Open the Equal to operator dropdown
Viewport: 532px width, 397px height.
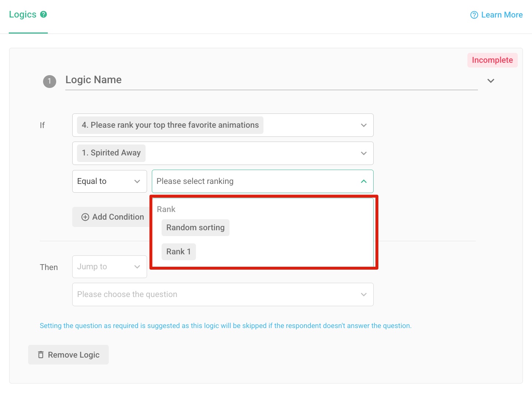click(x=109, y=181)
